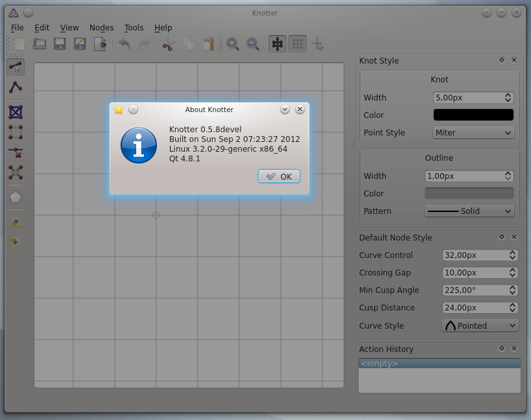Float the Action History panel
The image size is (531, 420).
pyautogui.click(x=502, y=349)
